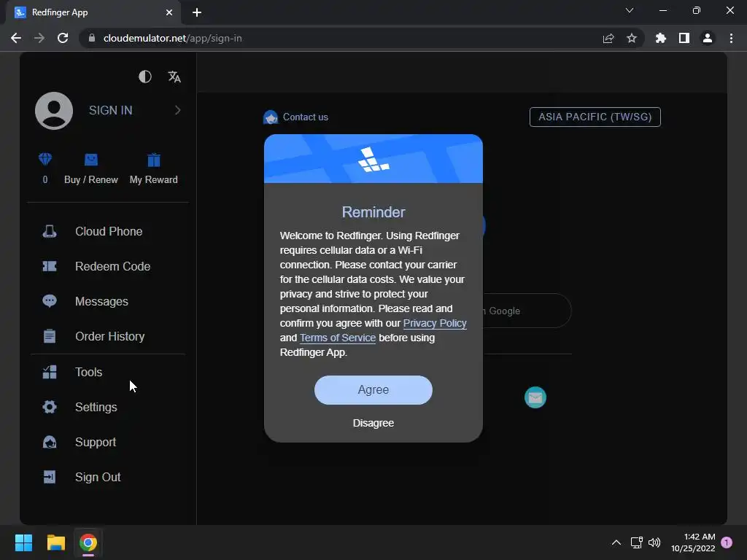Bookmark the page with the star icon
This screenshot has height=560, width=747.
(x=632, y=38)
